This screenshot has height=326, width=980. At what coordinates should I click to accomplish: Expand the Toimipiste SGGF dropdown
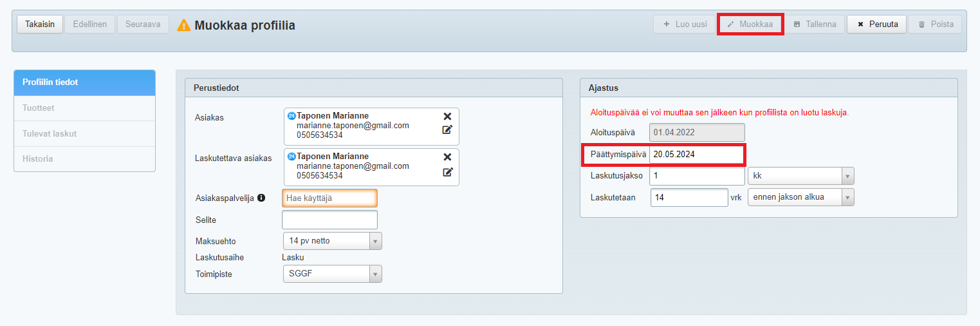click(x=333, y=274)
